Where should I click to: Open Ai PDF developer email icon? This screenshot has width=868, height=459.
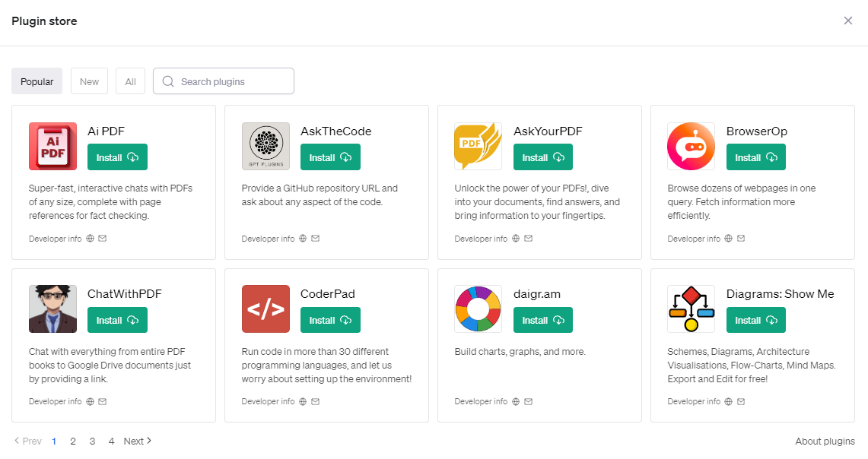[x=103, y=239]
